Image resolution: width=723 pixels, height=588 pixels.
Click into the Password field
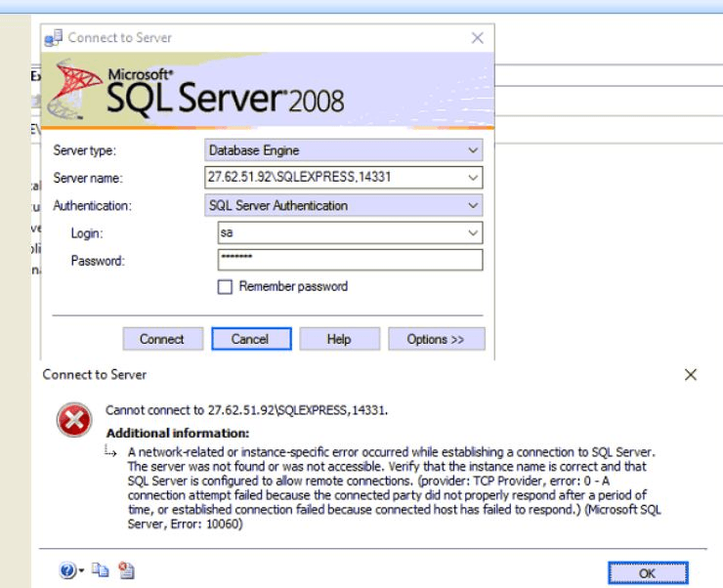coord(350,260)
